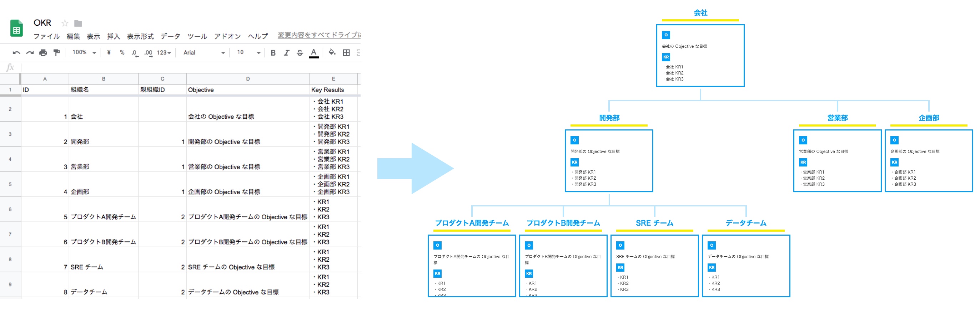Click the print icon
980x313 pixels.
point(43,53)
